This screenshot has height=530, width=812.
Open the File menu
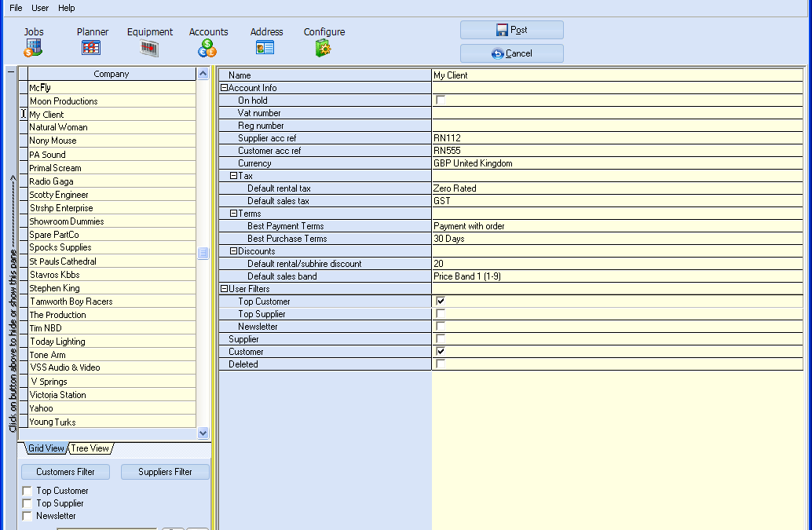(16, 8)
